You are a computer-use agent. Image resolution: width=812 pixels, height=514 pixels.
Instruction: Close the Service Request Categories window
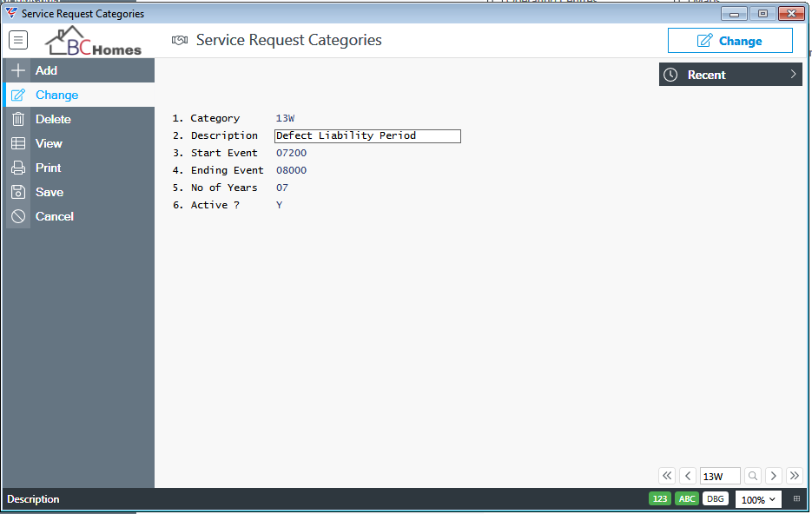(x=791, y=14)
